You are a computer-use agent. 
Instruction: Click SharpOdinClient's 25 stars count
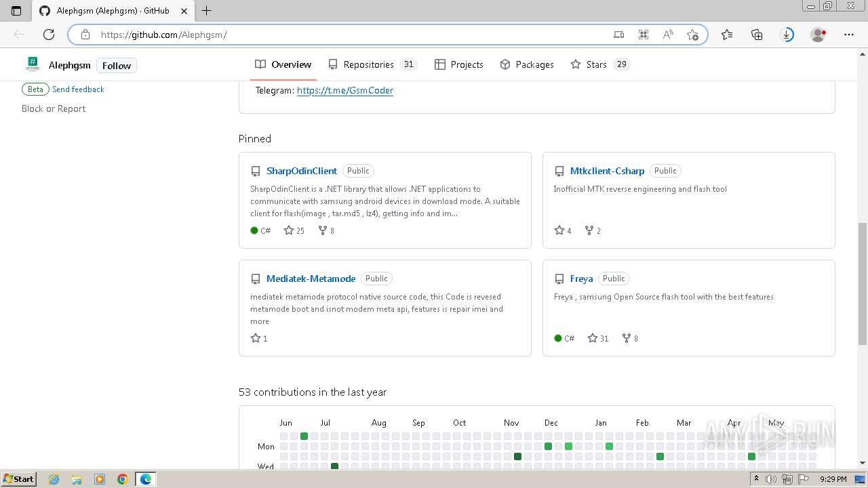pyautogui.click(x=294, y=230)
